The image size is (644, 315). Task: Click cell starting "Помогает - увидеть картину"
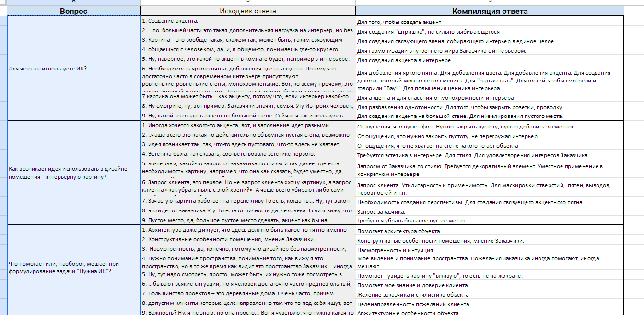[x=490, y=275]
